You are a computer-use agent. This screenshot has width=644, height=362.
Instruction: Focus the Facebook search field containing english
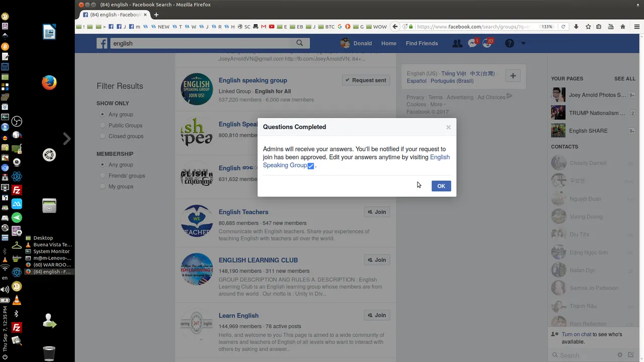(201, 43)
